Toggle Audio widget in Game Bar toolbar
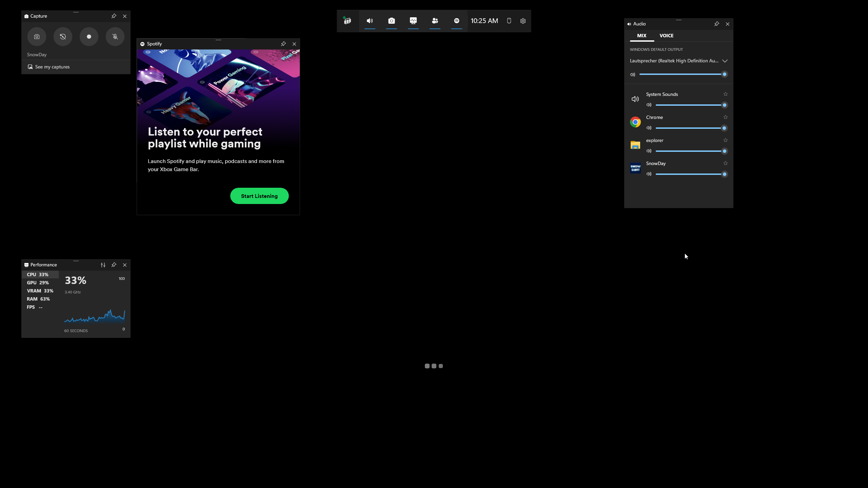 (x=370, y=21)
